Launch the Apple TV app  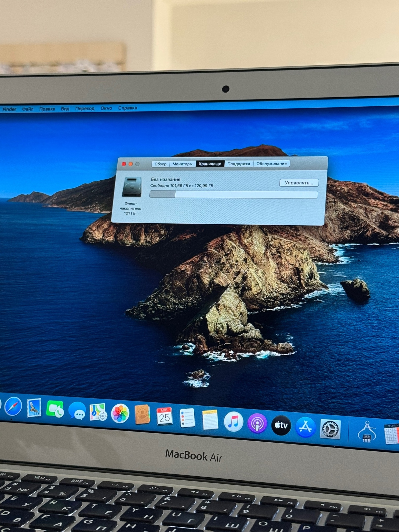(281, 425)
